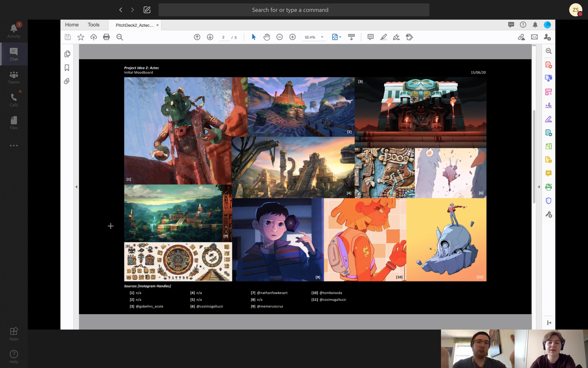This screenshot has width=588, height=368.
Task: Open Comment tool yellow bubble in right pane
Action: click(x=548, y=173)
